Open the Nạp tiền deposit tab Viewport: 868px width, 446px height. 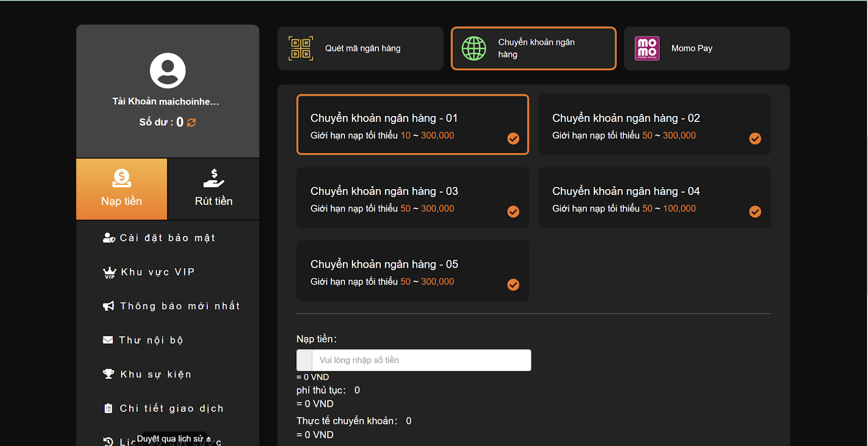point(122,189)
